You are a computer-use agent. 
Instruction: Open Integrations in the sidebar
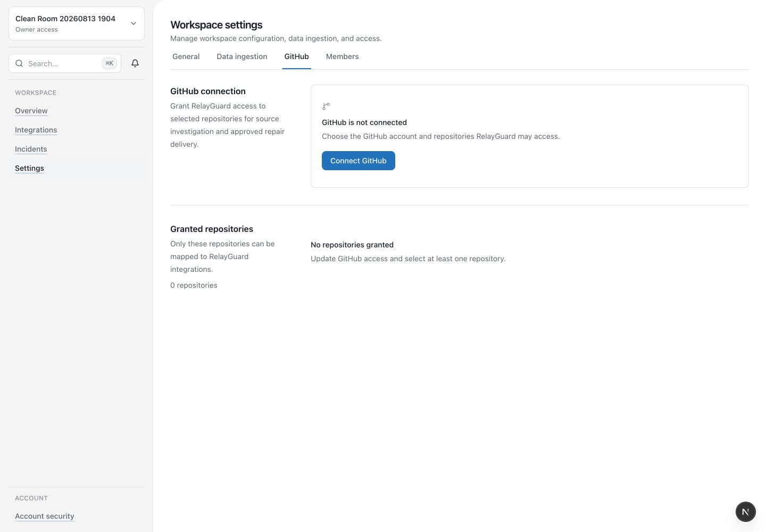[36, 130]
